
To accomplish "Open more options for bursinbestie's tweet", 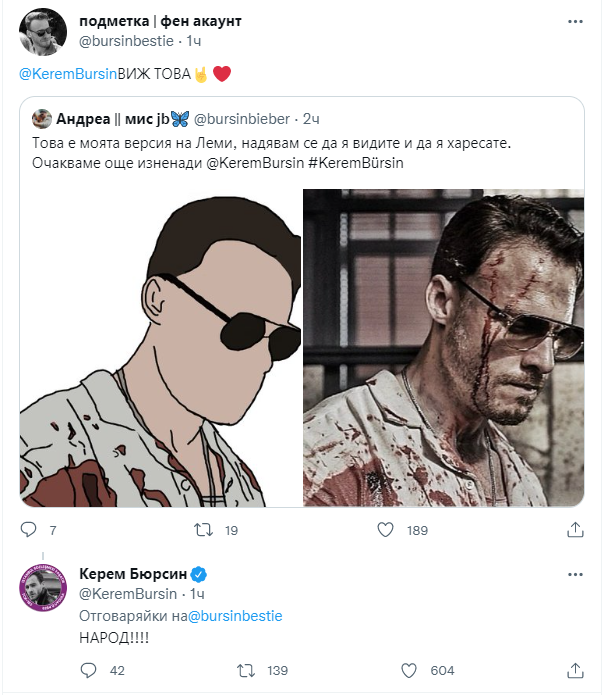I will [575, 21].
